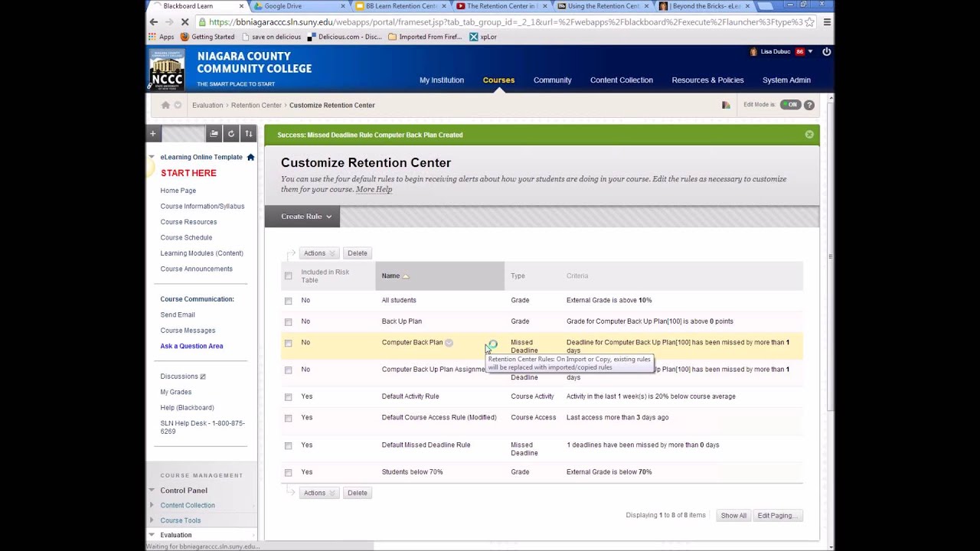
Task: Check the select-all checkbox in the header
Action: pos(288,275)
